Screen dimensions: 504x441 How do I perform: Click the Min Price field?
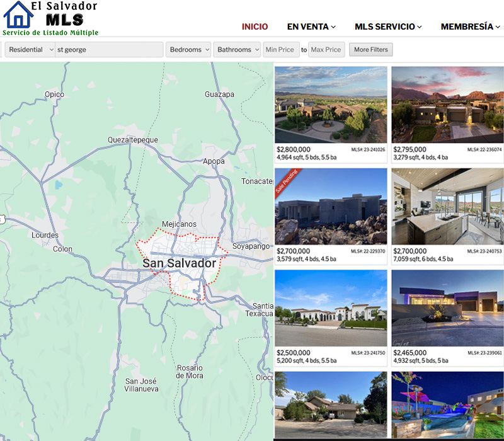click(281, 50)
